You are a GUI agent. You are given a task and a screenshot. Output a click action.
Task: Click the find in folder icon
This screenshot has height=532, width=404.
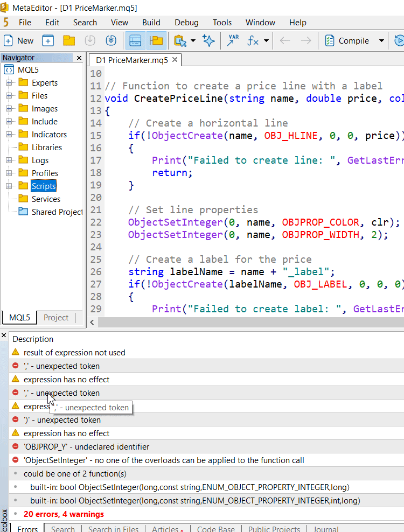click(x=180, y=41)
